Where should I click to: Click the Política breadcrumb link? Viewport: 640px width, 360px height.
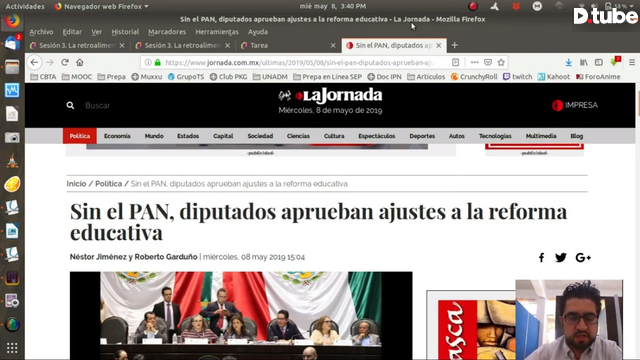(x=109, y=184)
